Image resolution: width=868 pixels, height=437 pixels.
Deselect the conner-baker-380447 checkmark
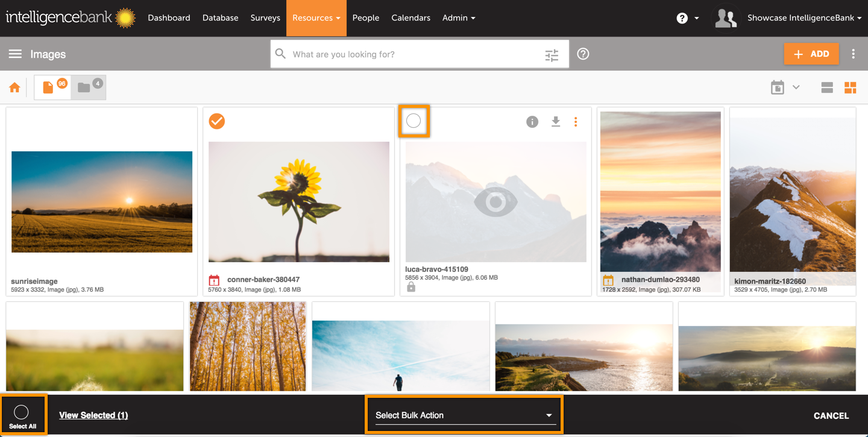tap(217, 121)
